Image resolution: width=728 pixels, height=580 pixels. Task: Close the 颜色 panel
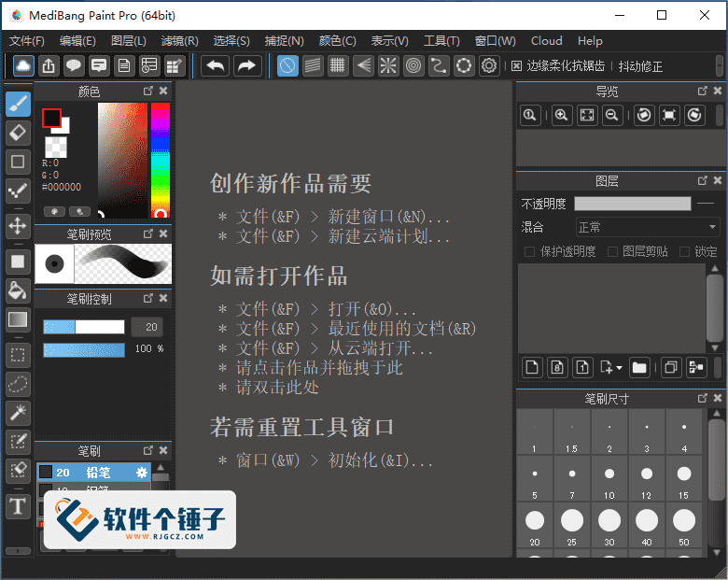[163, 92]
